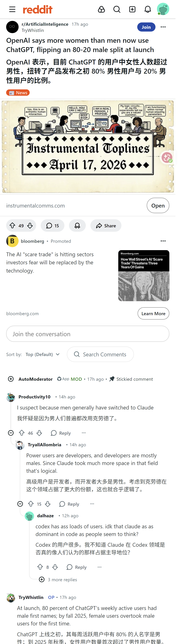The width and height of the screenshot is (179, 644).
Task: Open the create post plus icon
Action: [132, 9]
